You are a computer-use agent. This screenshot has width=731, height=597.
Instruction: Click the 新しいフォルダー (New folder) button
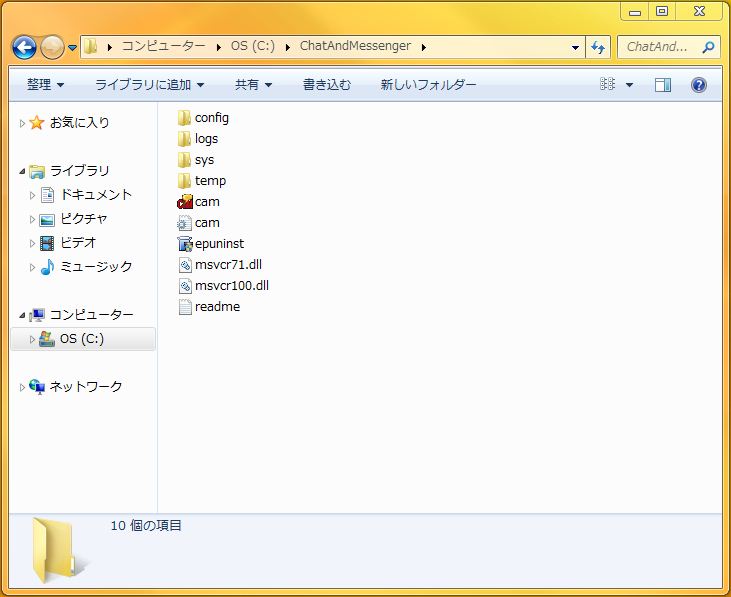(x=428, y=85)
